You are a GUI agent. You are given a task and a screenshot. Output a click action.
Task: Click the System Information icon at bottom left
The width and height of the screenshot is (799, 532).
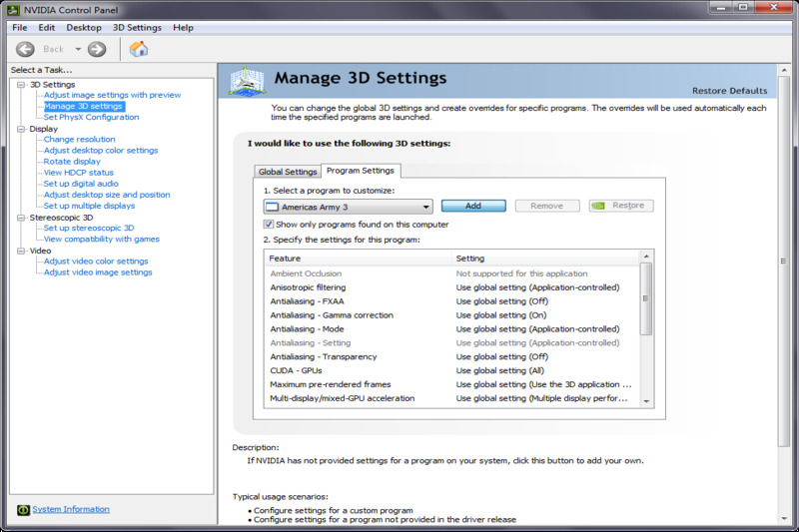[x=23, y=510]
